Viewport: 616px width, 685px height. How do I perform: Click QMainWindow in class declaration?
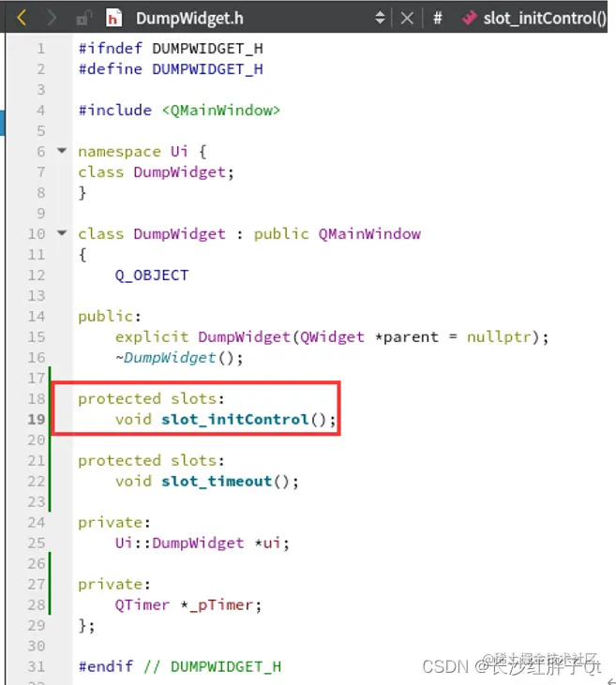click(369, 233)
